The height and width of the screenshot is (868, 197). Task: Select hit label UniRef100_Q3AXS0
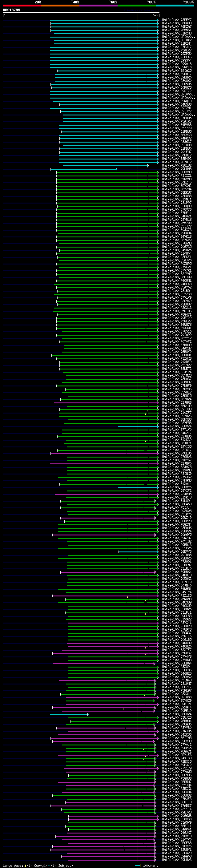click(177, 819)
